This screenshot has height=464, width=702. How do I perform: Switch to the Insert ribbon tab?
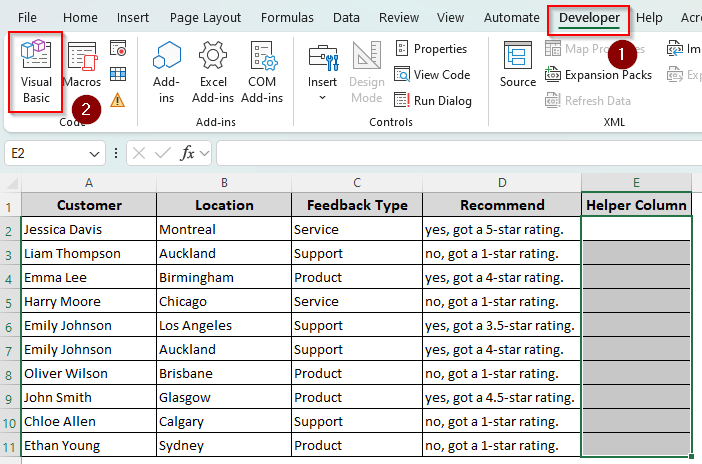(133, 17)
